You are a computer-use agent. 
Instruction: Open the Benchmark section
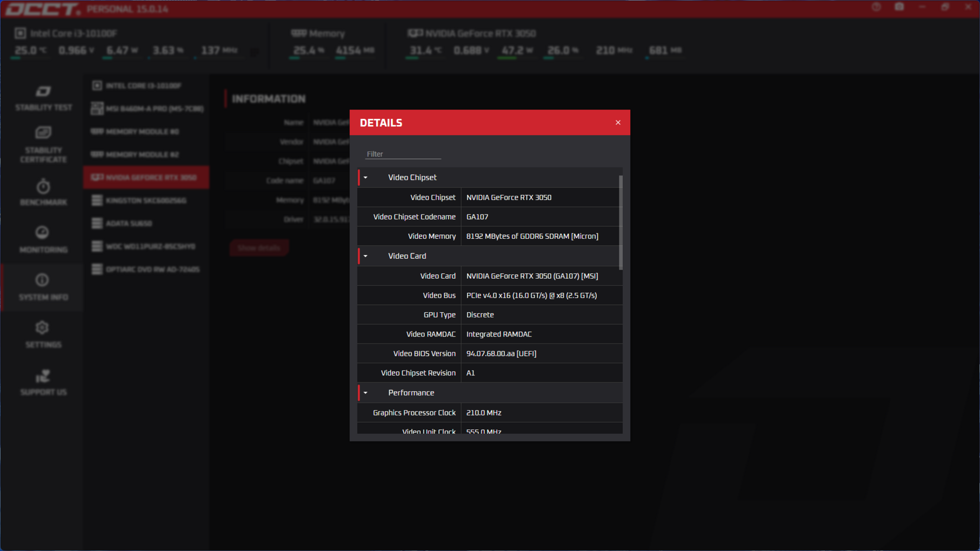(43, 192)
